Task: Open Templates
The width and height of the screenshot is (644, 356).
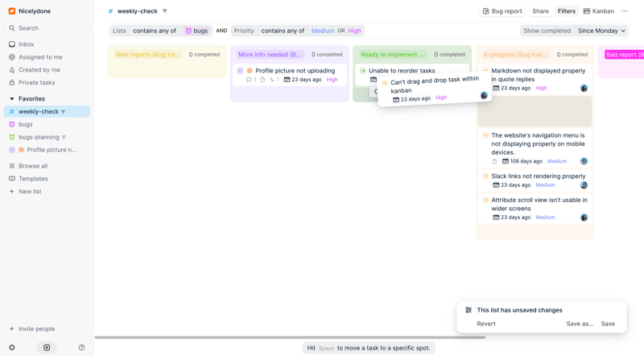Action: pyautogui.click(x=33, y=179)
